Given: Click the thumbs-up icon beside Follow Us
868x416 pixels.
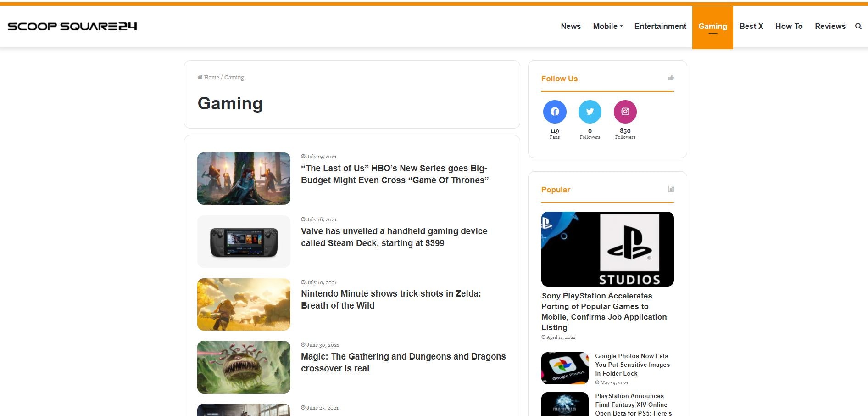Looking at the screenshot, I should (671, 78).
